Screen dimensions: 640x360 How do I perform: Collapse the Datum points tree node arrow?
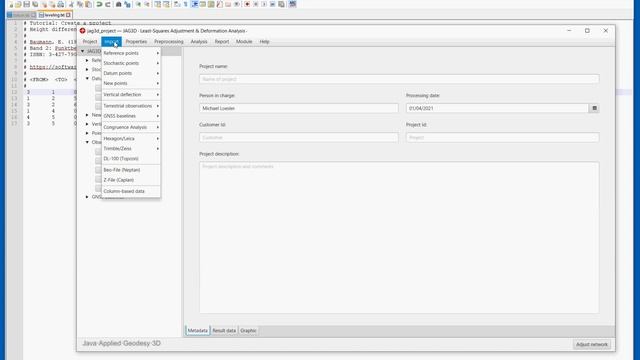pos(87,78)
